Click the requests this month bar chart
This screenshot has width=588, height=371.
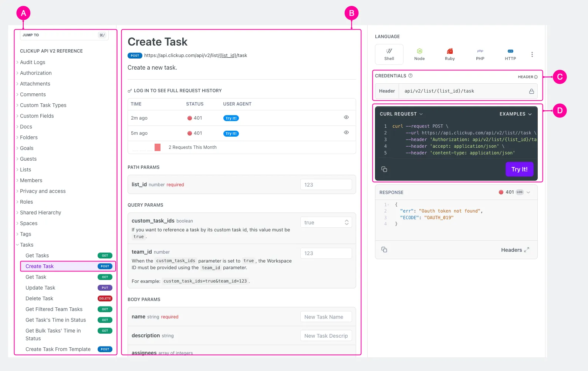click(146, 147)
